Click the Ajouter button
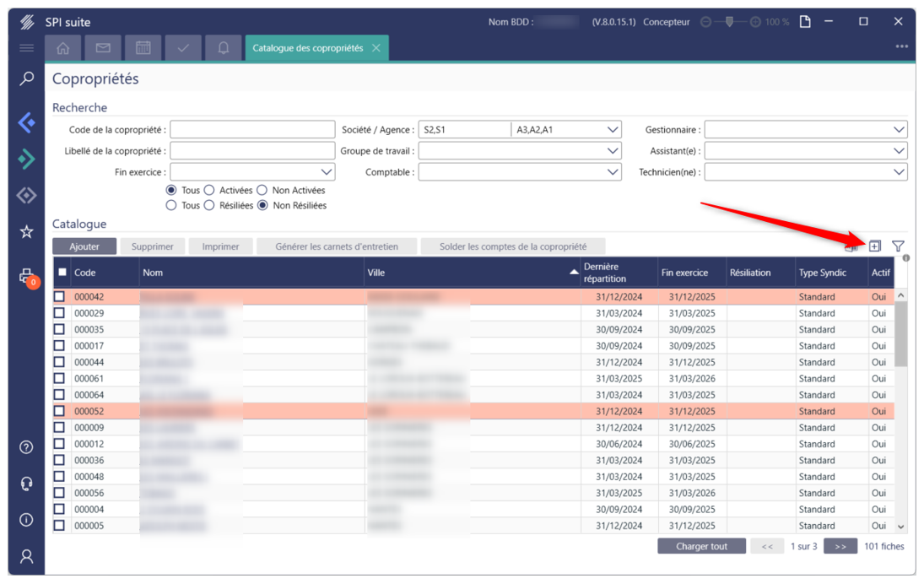 (84, 246)
